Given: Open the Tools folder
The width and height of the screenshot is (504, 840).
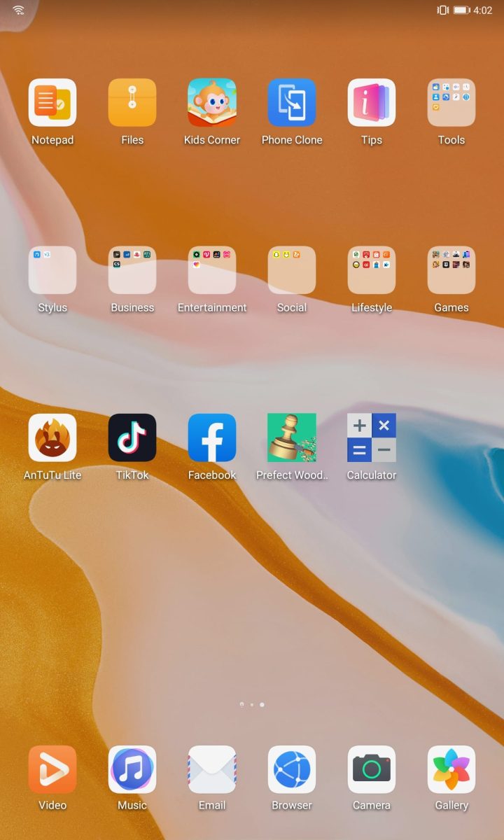Looking at the screenshot, I should coord(451,103).
